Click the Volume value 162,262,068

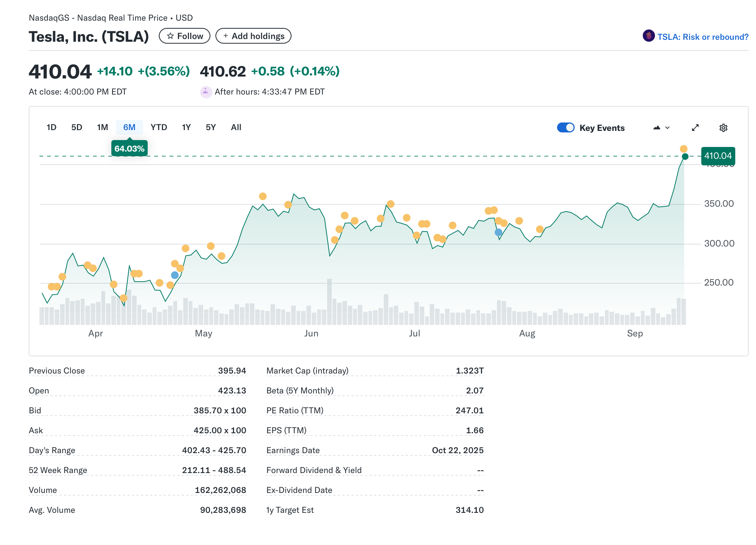220,490
